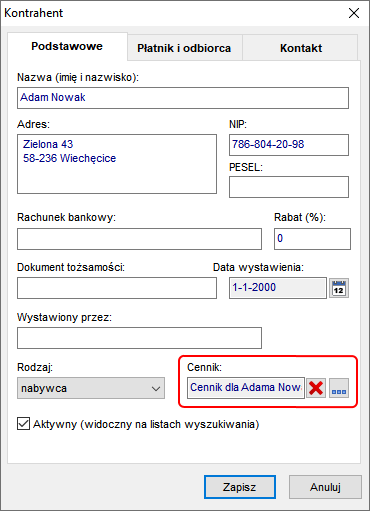
Task: Cancel changes with Anuluj button
Action: pyautogui.click(x=325, y=487)
